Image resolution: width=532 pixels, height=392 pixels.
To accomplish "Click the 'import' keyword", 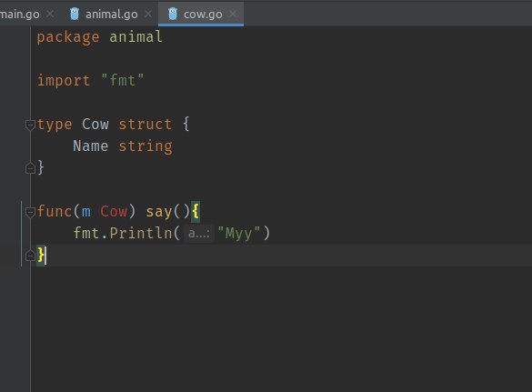I will [x=64, y=81].
